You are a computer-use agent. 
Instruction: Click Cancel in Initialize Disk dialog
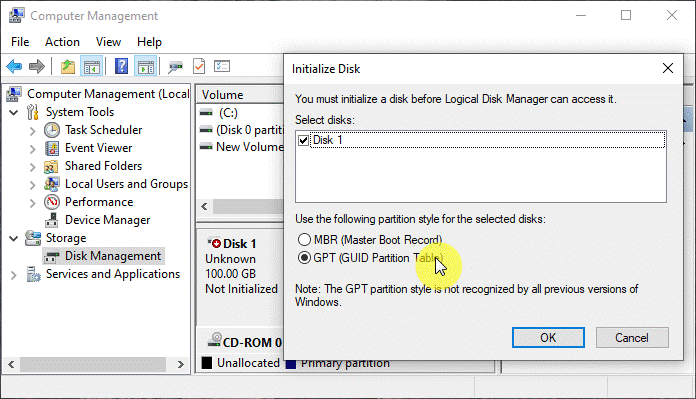coord(632,338)
